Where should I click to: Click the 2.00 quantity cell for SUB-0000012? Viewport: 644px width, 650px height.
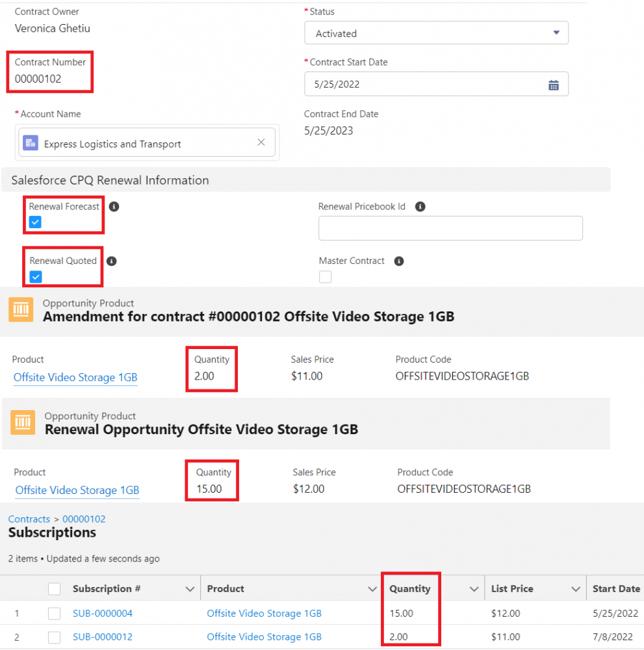coord(398,637)
